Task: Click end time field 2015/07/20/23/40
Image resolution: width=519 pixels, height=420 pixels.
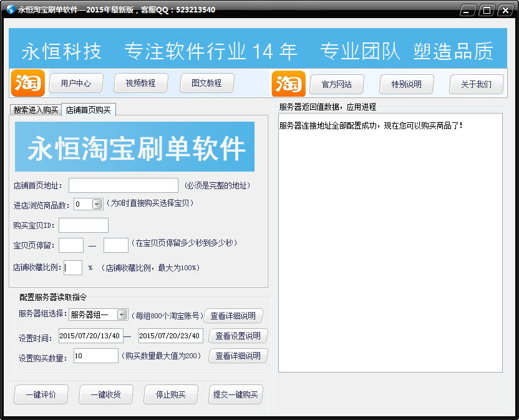Action: tap(171, 336)
